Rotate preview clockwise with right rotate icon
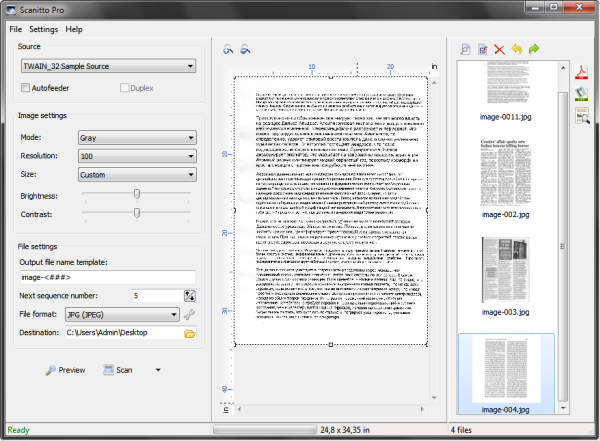The width and height of the screenshot is (600, 441). point(242,49)
